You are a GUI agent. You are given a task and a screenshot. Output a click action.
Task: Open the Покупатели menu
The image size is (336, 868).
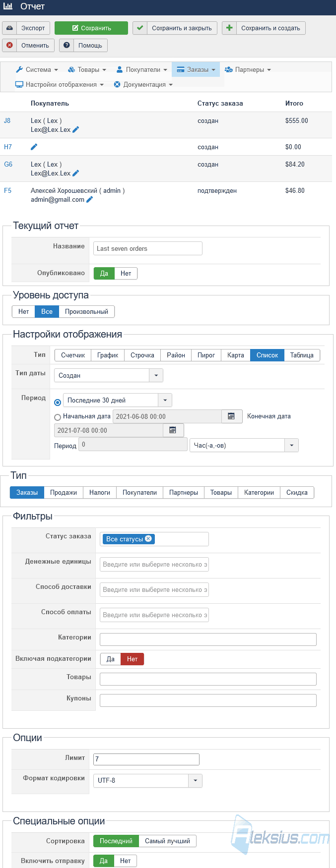point(142,70)
